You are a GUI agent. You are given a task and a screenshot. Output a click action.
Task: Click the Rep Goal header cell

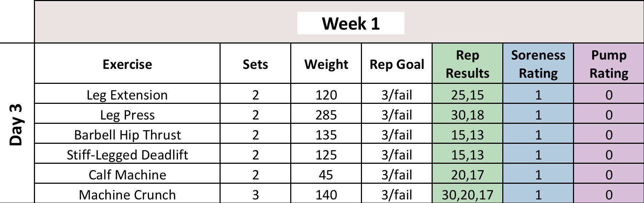397,64
